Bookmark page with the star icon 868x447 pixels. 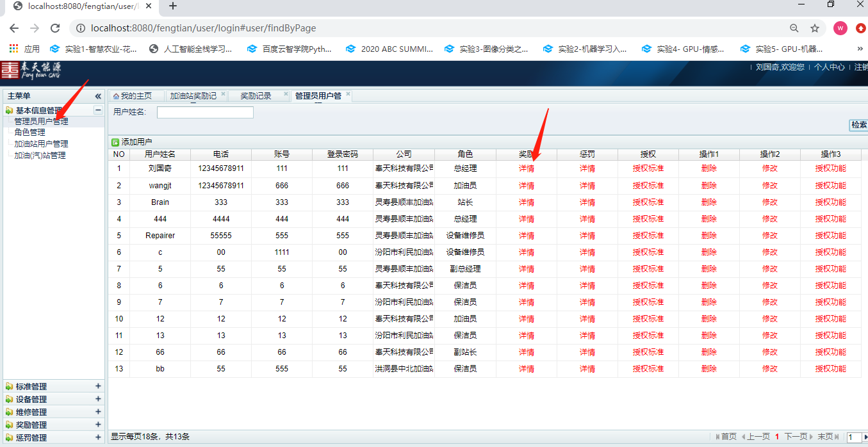point(815,28)
